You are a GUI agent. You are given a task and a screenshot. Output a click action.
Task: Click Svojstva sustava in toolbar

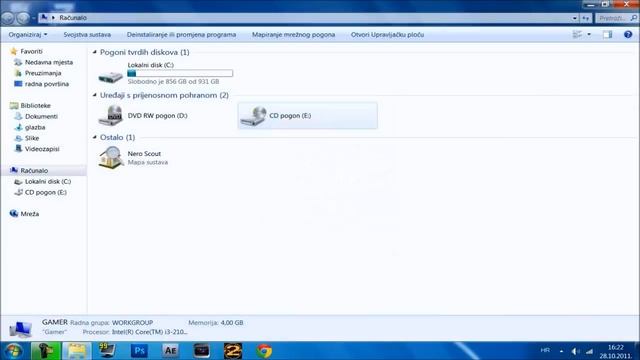87,35
